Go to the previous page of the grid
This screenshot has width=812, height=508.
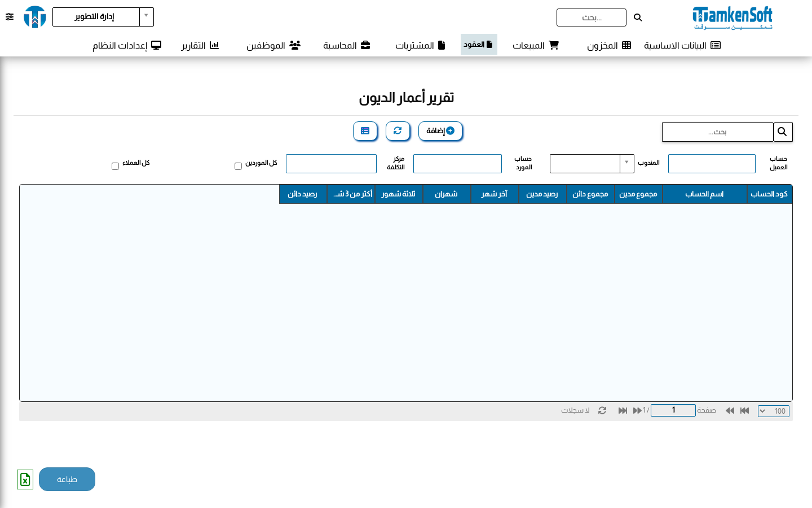click(730, 411)
